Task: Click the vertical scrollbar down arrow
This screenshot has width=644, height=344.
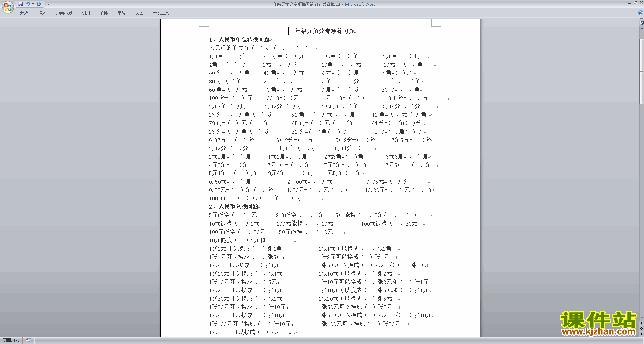Action: pyautogui.click(x=641, y=318)
